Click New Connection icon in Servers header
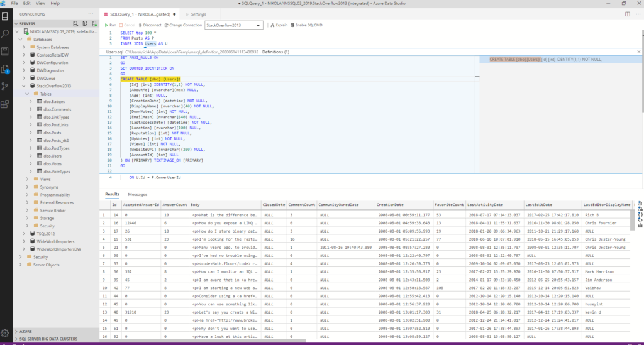This screenshot has height=345, width=644. tap(75, 24)
